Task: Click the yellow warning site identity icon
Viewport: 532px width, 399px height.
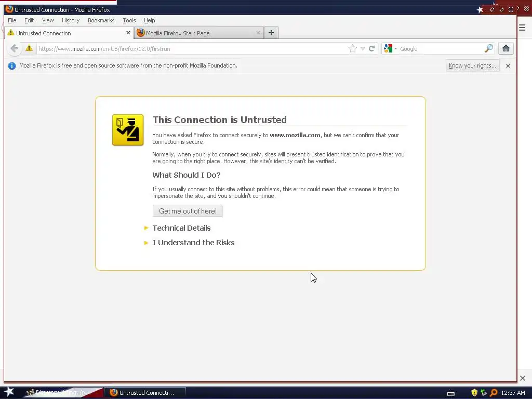Action: coord(29,48)
